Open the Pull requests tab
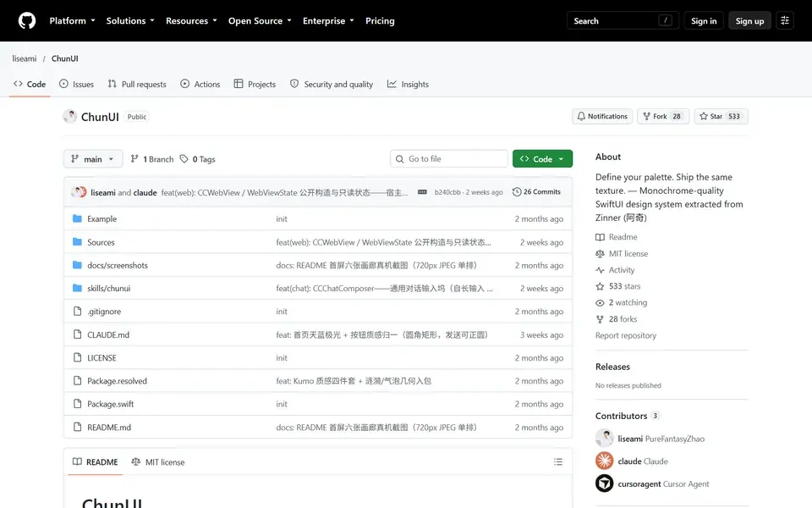The width and height of the screenshot is (812, 508). pyautogui.click(x=137, y=84)
